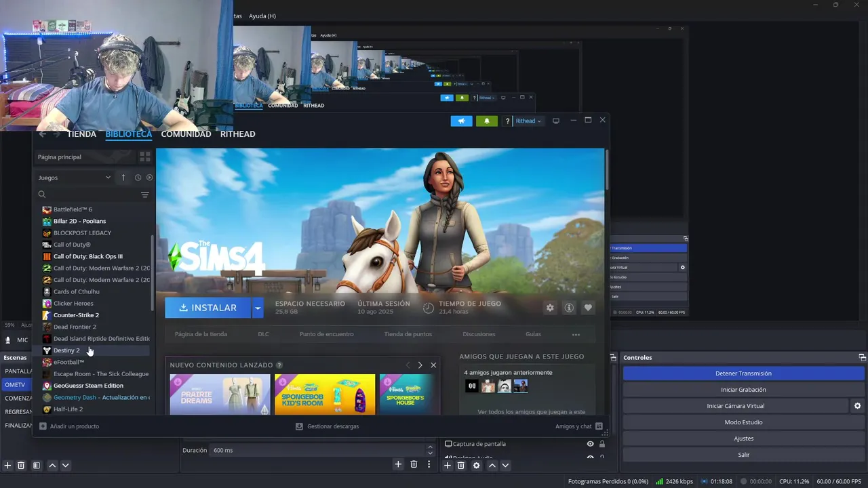Click the sort ascending arrow beside Juegos
The height and width of the screenshot is (488, 868).
click(123, 178)
